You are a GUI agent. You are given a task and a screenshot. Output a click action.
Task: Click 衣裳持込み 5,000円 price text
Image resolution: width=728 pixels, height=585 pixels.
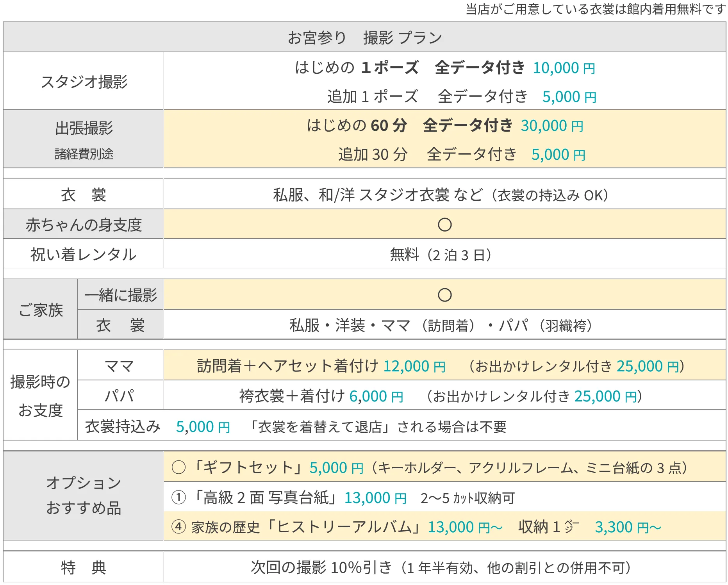pyautogui.click(x=203, y=427)
